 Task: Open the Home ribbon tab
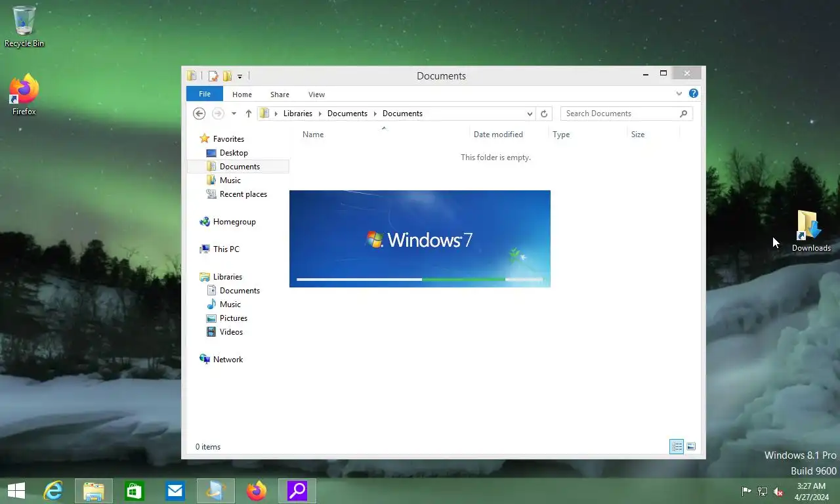(x=242, y=94)
